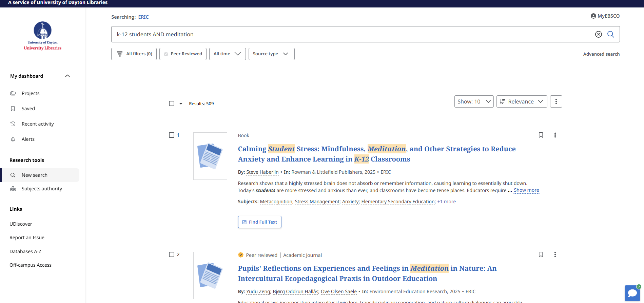The height and width of the screenshot is (303, 644).
Task: Change Show: 10 results per page
Action: tap(474, 101)
